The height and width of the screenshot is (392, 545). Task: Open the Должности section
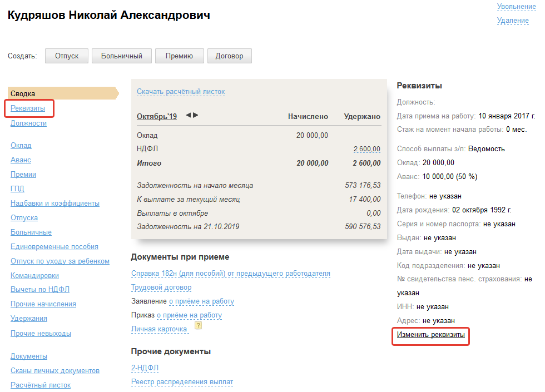coord(28,123)
